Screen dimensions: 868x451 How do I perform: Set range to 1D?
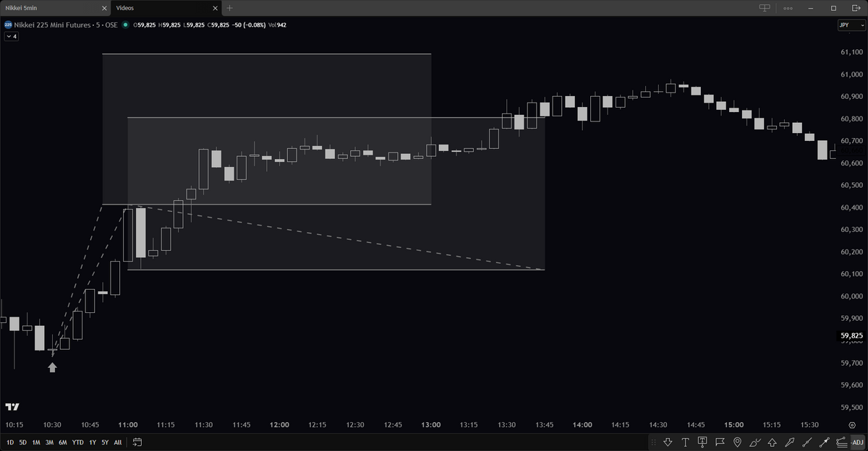(10, 442)
